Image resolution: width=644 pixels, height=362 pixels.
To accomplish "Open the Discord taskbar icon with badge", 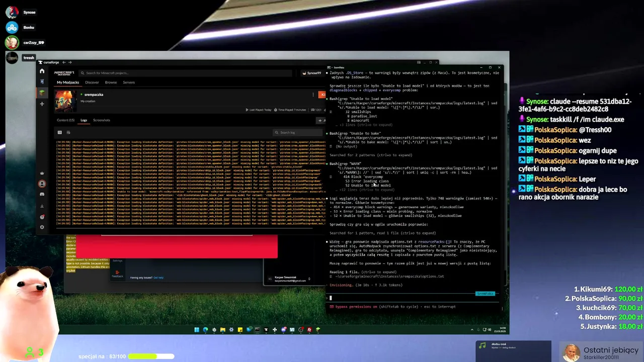I will (x=284, y=330).
